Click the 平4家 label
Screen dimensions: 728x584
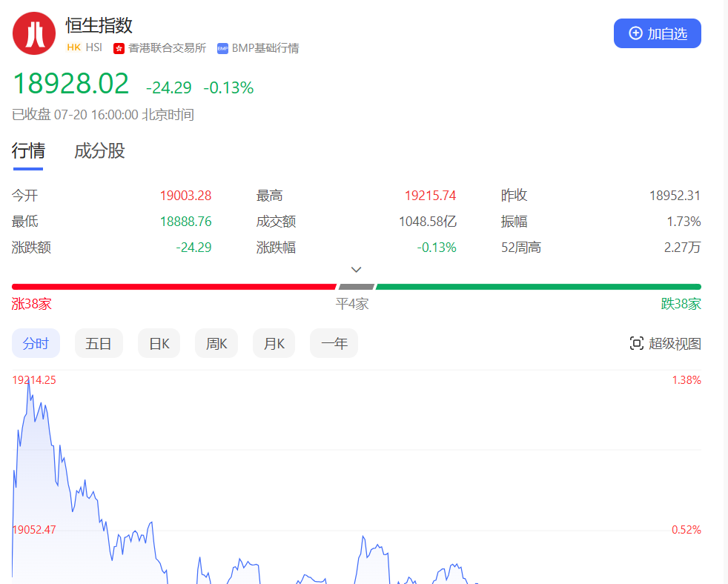pos(352,304)
